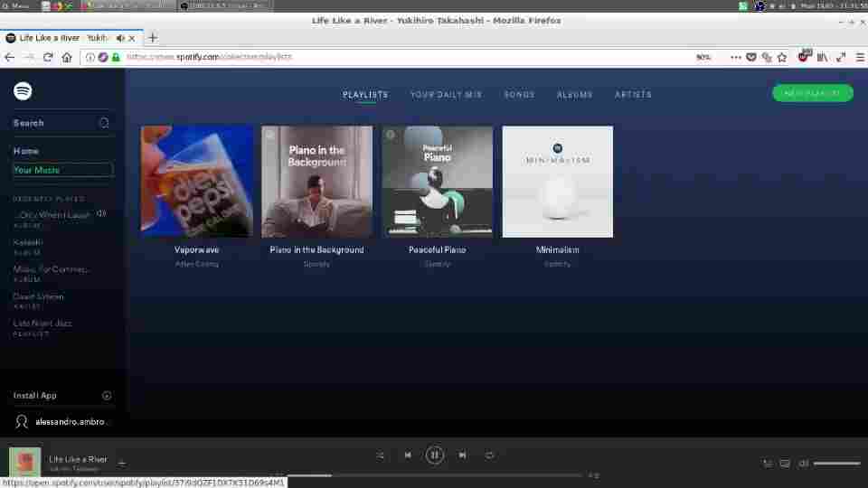This screenshot has width=868, height=488.
Task: Skip to the previous track
Action: pos(408,455)
